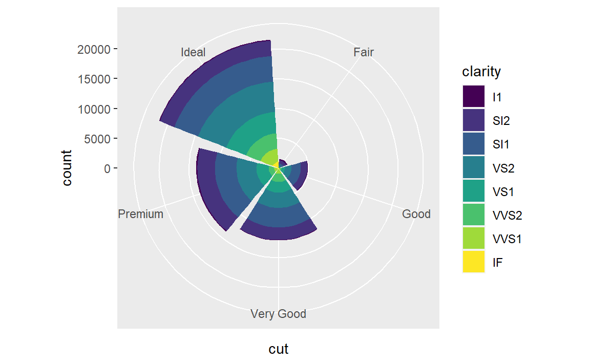590x364 pixels.
Task: Select the VVS2 legend color swatch
Action: [x=473, y=215]
